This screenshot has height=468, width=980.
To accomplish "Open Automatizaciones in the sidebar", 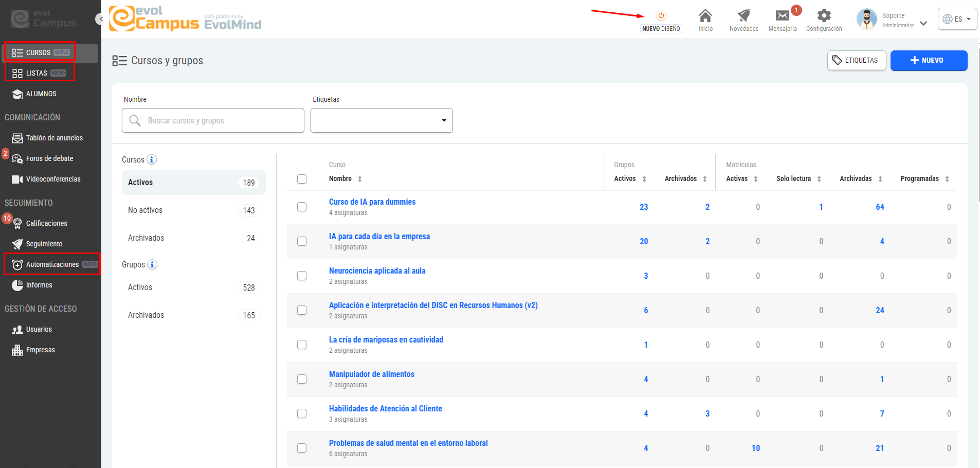I will (52, 264).
